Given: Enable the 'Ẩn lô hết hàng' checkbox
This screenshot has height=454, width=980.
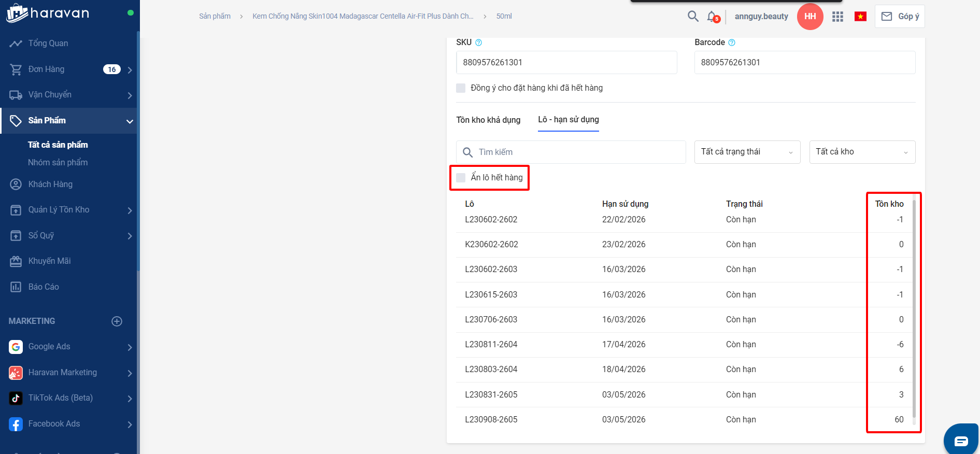Looking at the screenshot, I should [x=461, y=178].
